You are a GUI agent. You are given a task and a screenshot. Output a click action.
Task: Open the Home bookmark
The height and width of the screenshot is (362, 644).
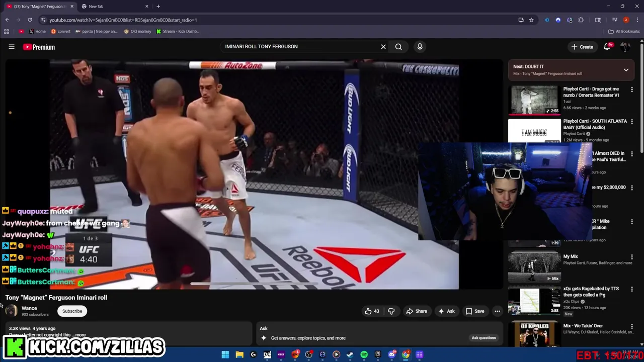click(37, 31)
